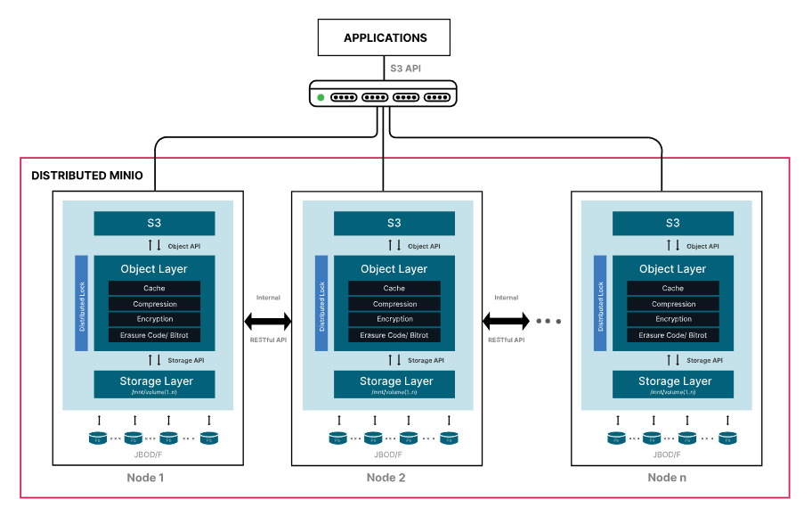Click the 'Storage API' label in Node 2
The width and height of the screenshot is (812, 516).
(x=426, y=360)
